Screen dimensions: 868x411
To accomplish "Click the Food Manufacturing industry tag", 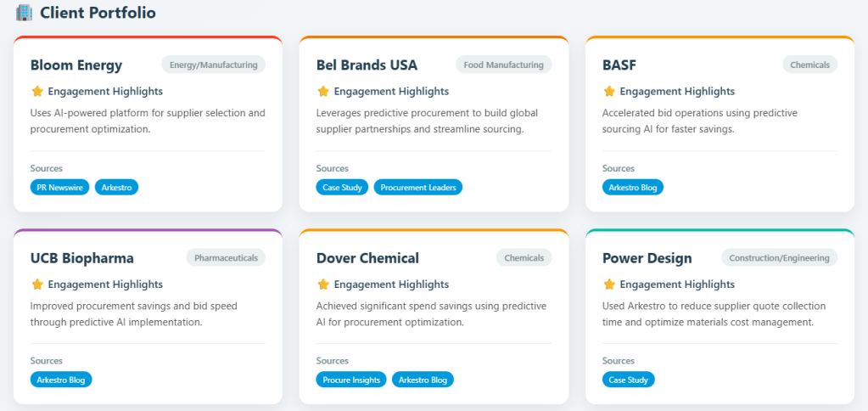I will [x=503, y=65].
